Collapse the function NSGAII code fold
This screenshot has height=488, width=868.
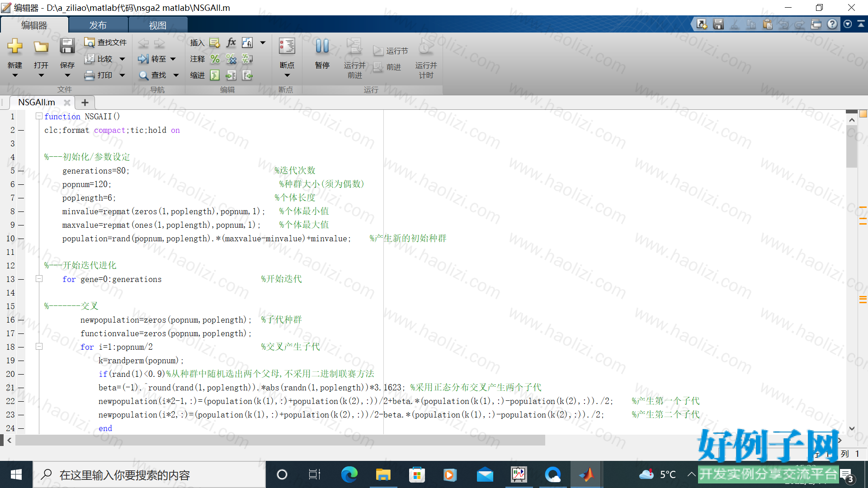tap(39, 116)
